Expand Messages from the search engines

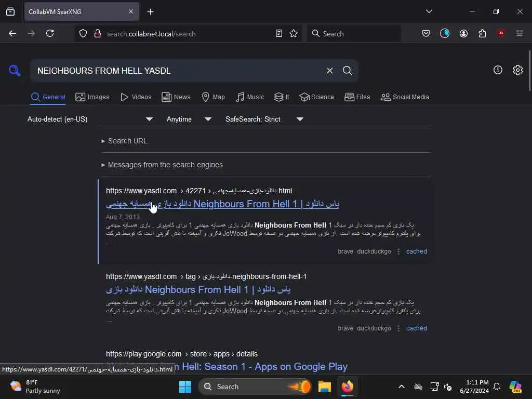[162, 165]
